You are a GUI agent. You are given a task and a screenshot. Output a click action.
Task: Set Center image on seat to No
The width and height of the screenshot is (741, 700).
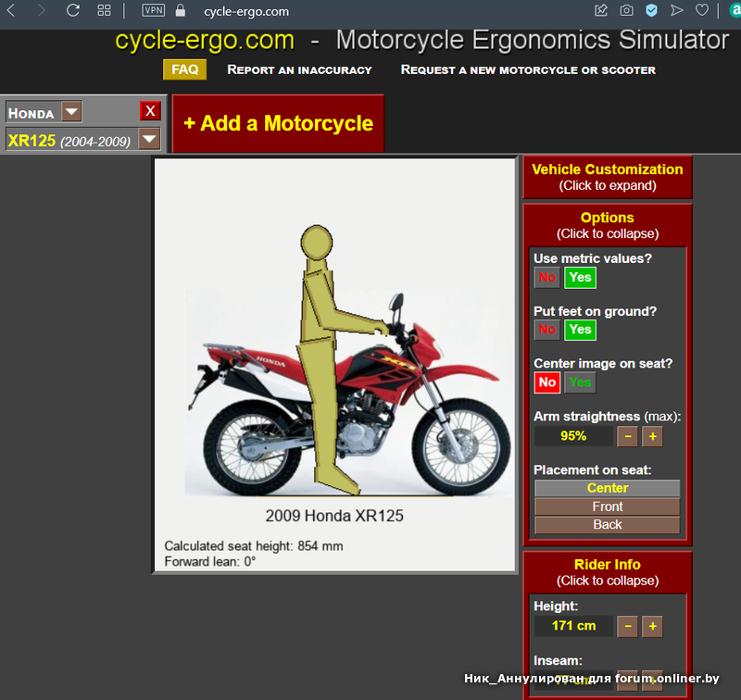(x=547, y=382)
